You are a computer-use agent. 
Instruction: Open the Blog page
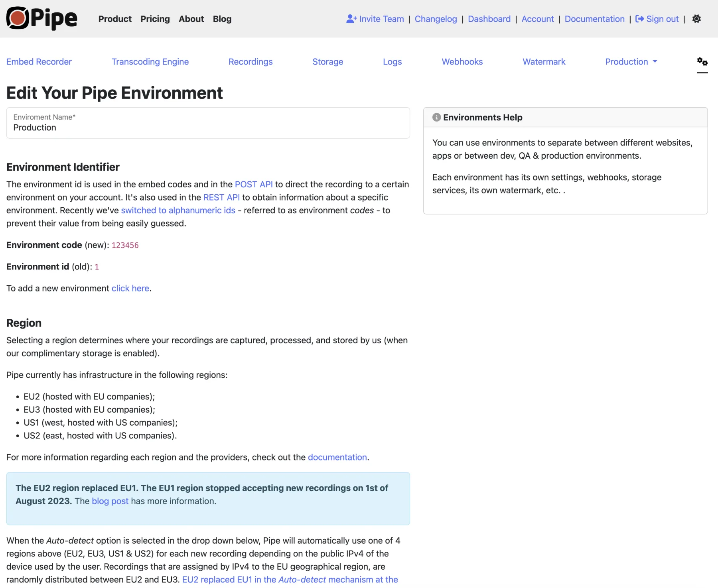click(x=222, y=19)
